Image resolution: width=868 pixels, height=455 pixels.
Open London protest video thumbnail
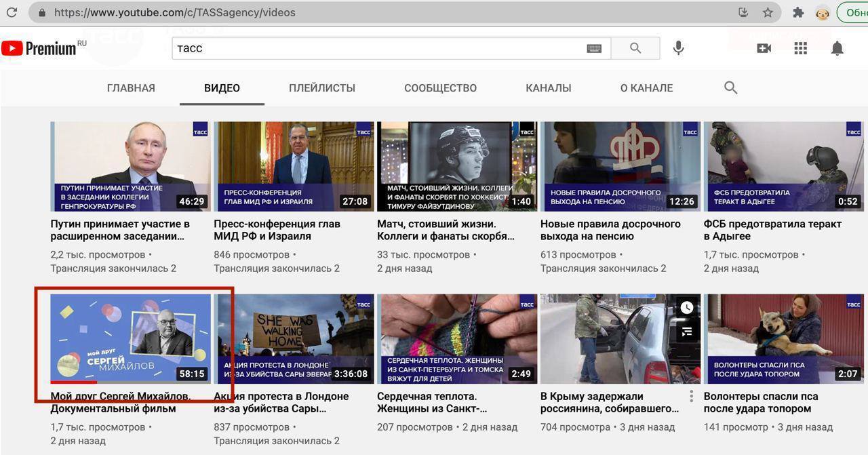(x=294, y=339)
